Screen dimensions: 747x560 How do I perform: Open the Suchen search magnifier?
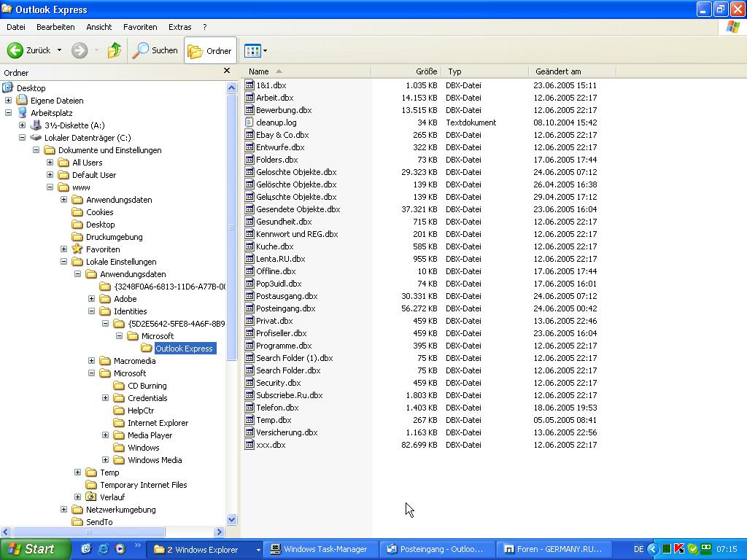click(x=140, y=50)
